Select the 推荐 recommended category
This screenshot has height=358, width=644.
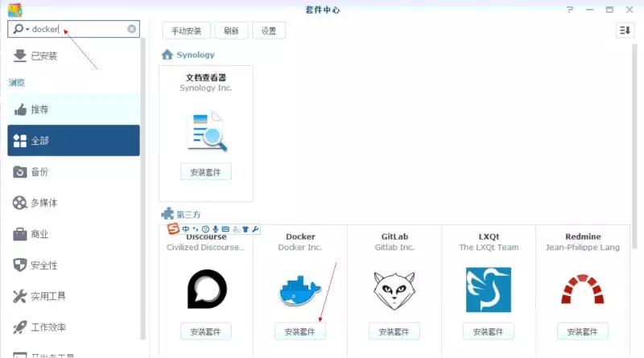click(73, 109)
